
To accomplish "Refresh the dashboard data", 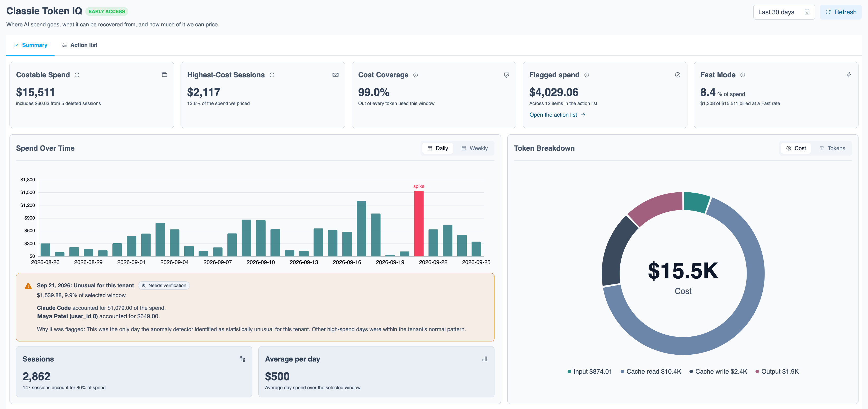I will 841,12.
